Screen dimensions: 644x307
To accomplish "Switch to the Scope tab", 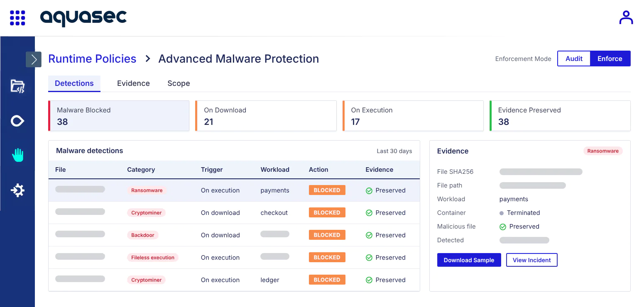I will tap(179, 83).
